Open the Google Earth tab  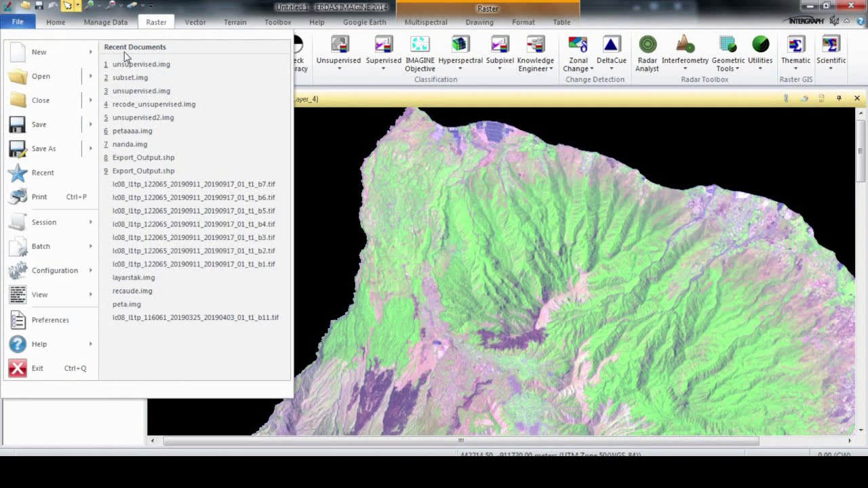point(364,22)
